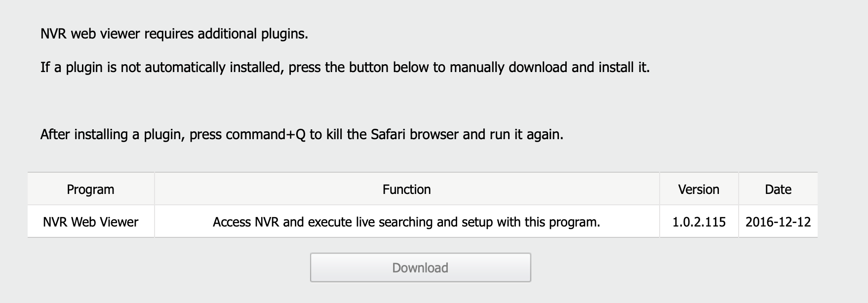This screenshot has height=303, width=868.
Task: Click the date 2016-12-12 cell
Action: click(778, 222)
